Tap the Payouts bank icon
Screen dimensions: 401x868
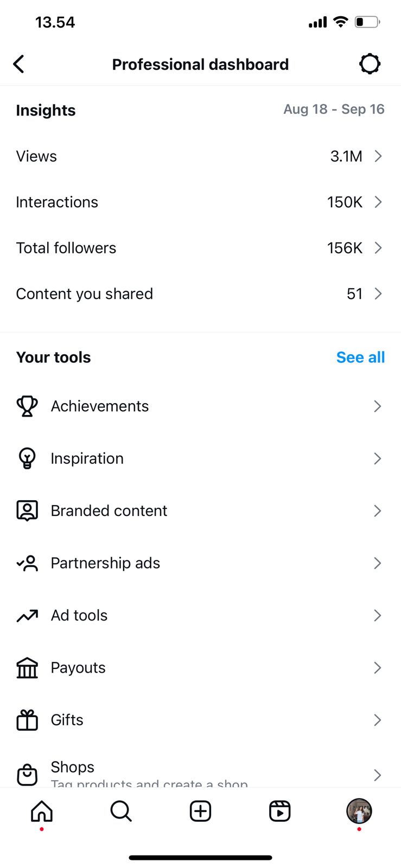[27, 668]
